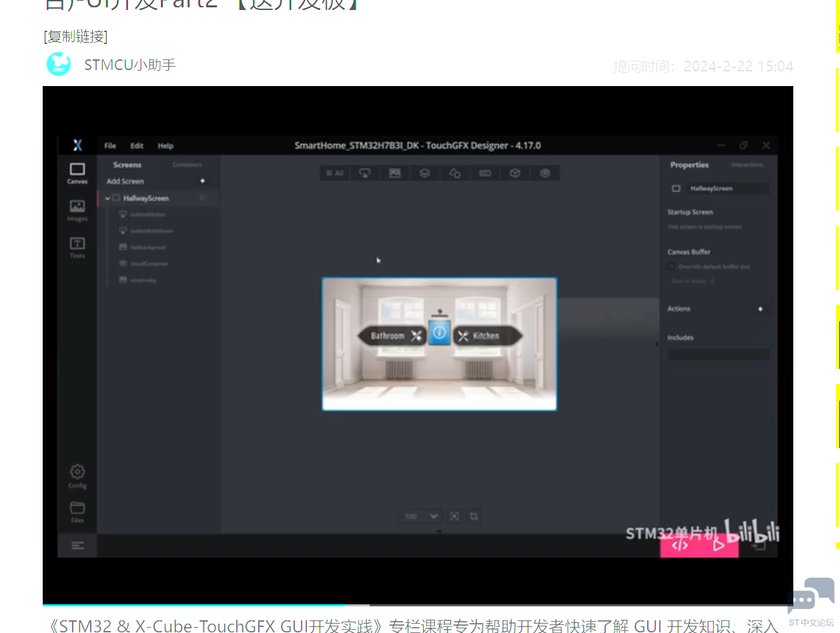Click the 提问时间 2024-2-22 15:04 timestamp
Viewport: 840px width, 633px height.
703,67
